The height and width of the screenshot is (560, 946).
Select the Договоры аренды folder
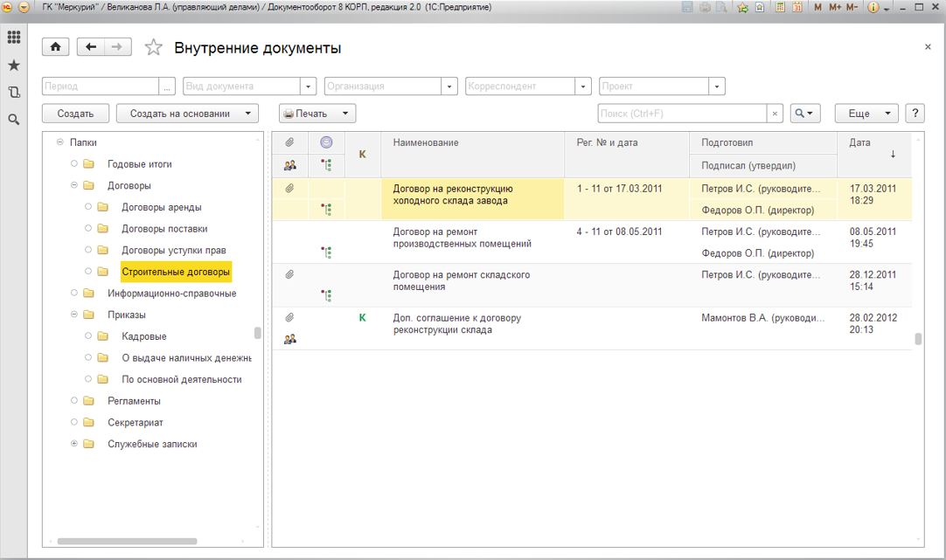(162, 207)
